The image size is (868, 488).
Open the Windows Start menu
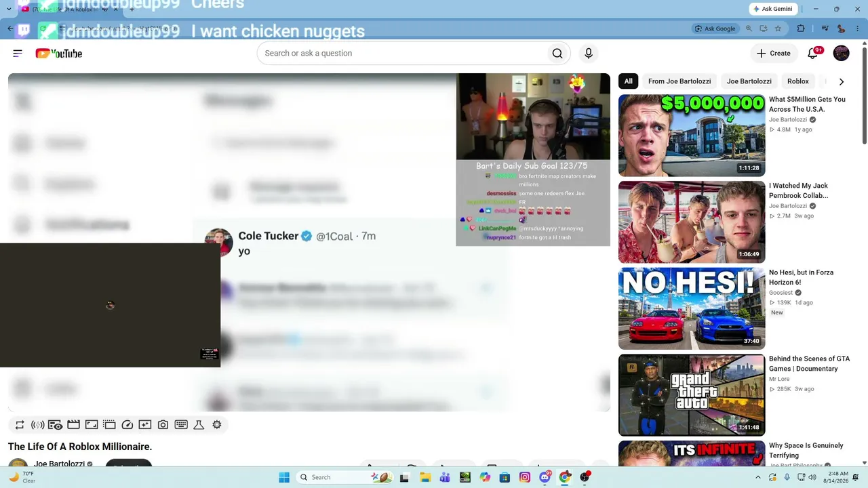click(284, 477)
